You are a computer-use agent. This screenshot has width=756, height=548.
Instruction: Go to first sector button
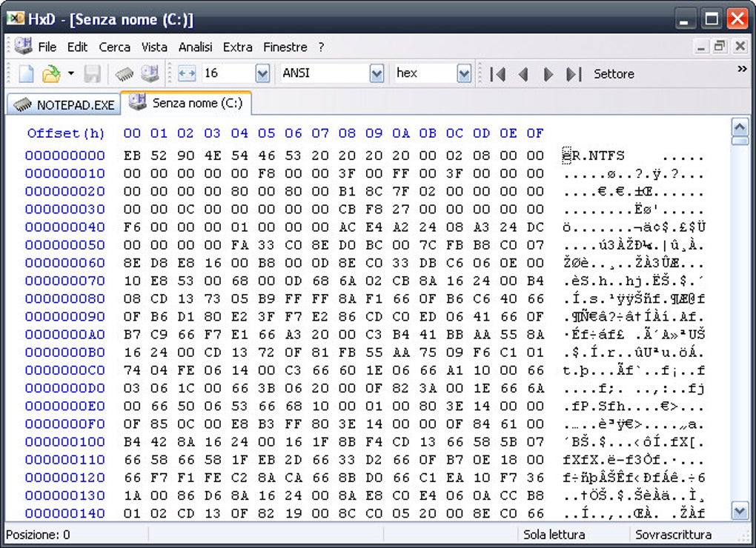tap(497, 74)
